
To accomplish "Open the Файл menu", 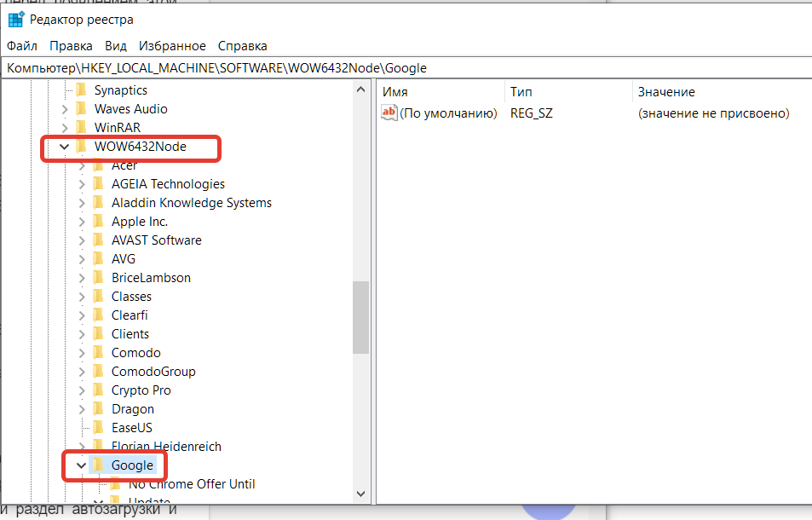I will tap(22, 46).
